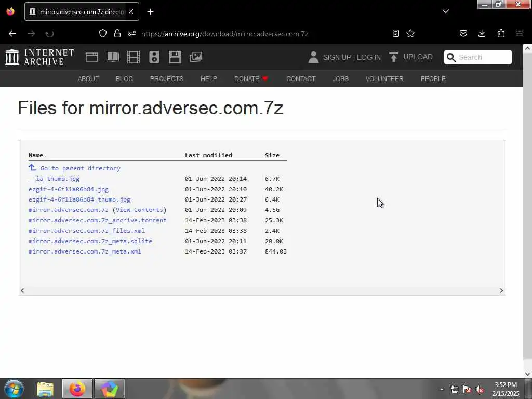
Task: Click the page scrollbar up arrow
Action: point(527,48)
